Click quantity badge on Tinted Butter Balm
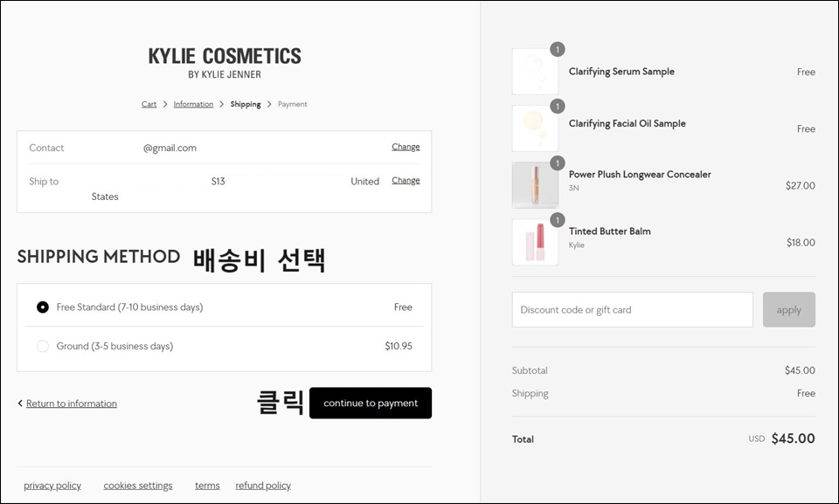 558,220
